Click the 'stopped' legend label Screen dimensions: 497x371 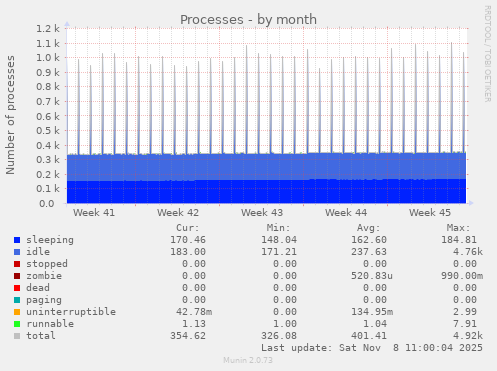point(47,264)
